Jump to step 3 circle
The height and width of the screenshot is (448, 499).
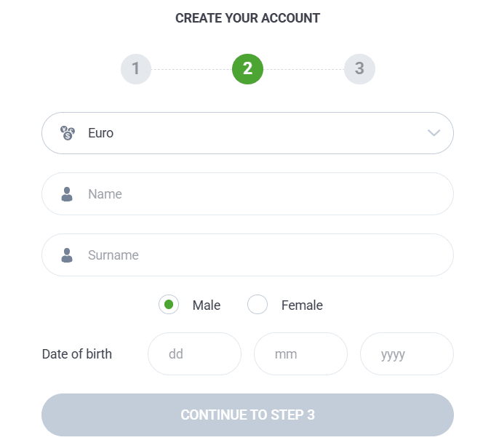[359, 69]
